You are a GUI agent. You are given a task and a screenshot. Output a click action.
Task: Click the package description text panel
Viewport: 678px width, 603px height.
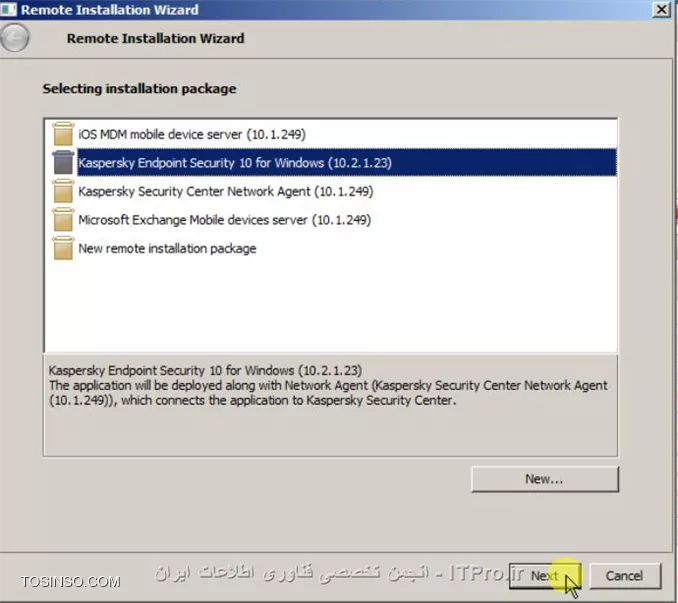[x=331, y=405]
